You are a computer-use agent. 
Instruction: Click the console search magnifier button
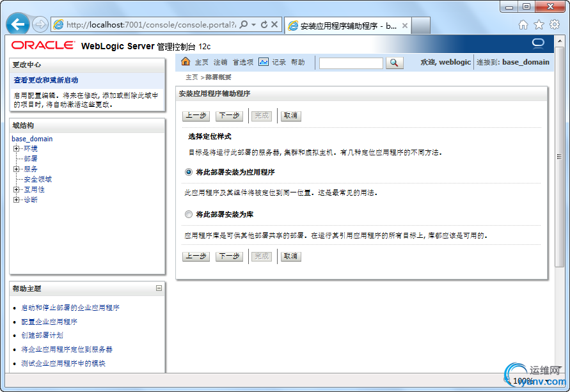pyautogui.click(x=394, y=63)
